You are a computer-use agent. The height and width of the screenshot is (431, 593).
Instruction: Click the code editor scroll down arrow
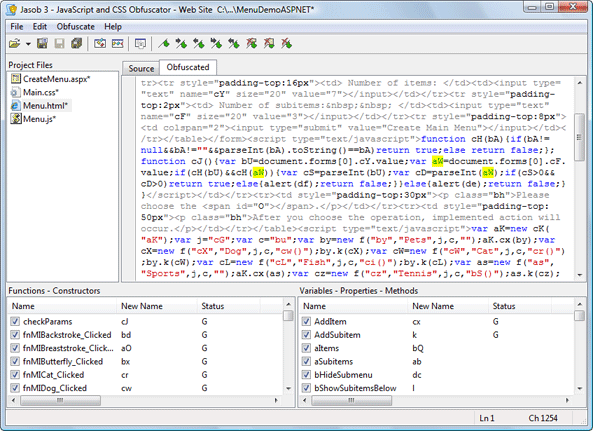point(580,275)
